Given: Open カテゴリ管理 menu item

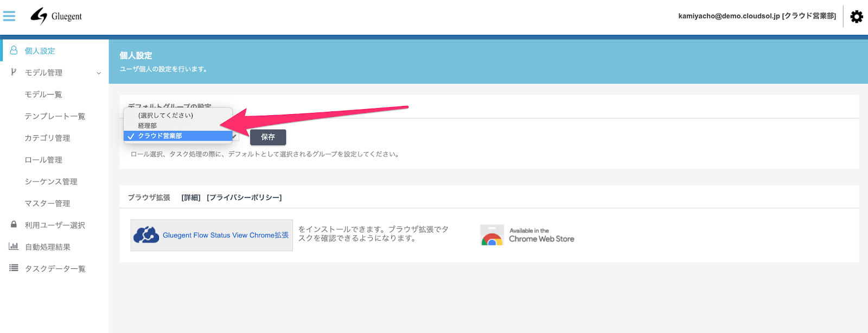Looking at the screenshot, I should pyautogui.click(x=47, y=138).
